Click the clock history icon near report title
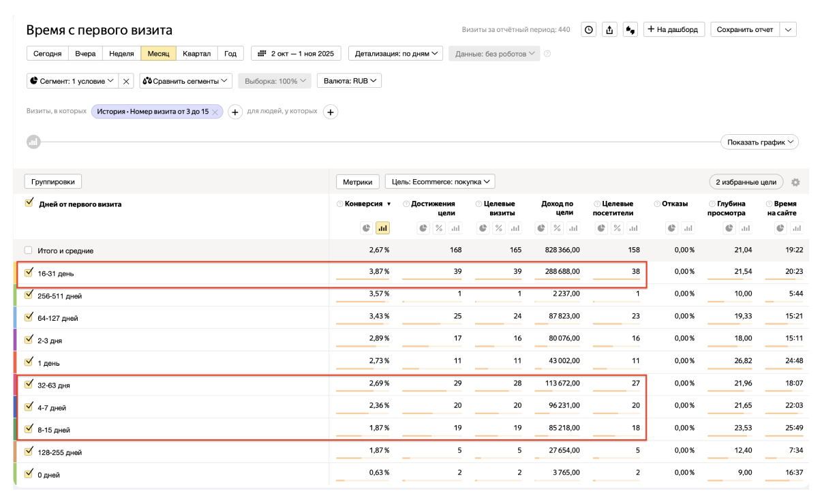 [589, 29]
